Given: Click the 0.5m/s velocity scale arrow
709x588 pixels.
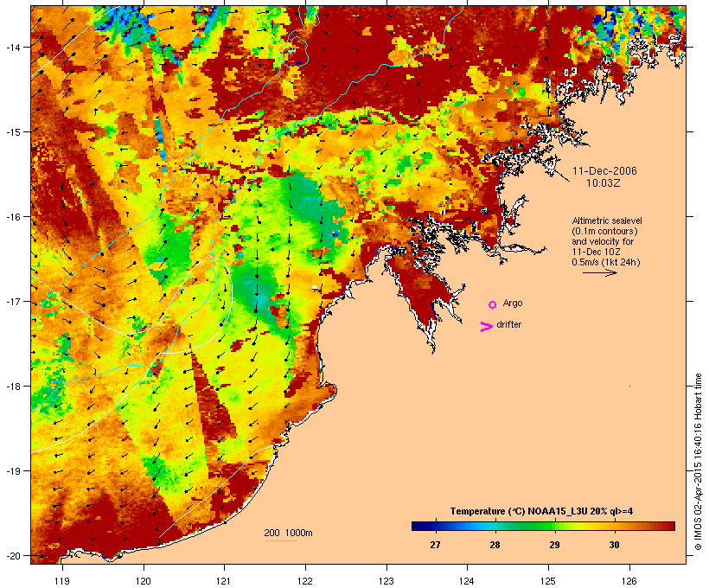Looking at the screenshot, I should (599, 272).
